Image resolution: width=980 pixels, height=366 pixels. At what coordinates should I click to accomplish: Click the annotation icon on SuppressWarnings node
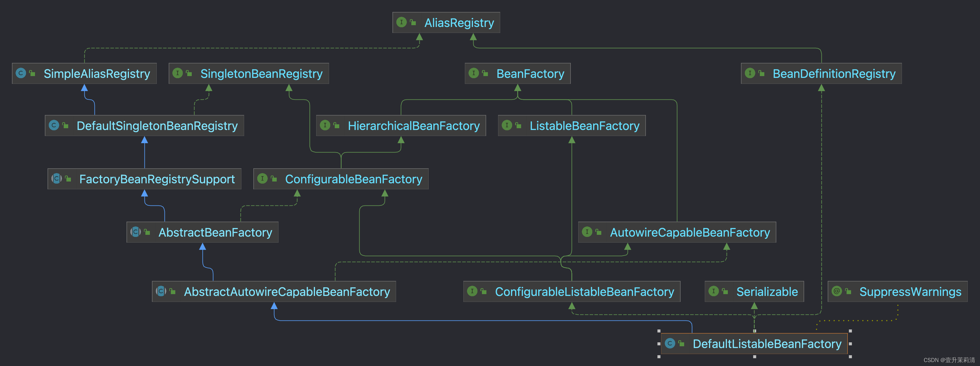tap(837, 291)
